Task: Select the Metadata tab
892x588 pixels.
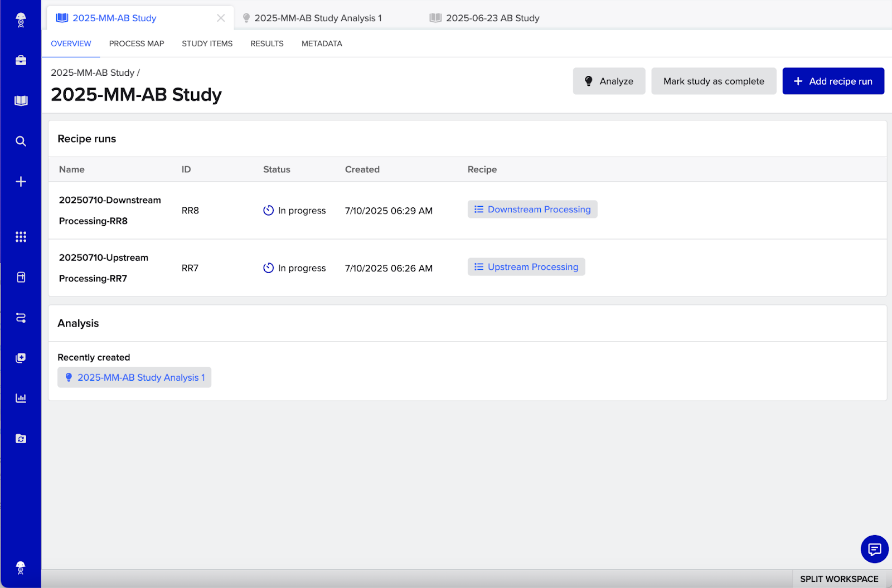Action: [322, 43]
